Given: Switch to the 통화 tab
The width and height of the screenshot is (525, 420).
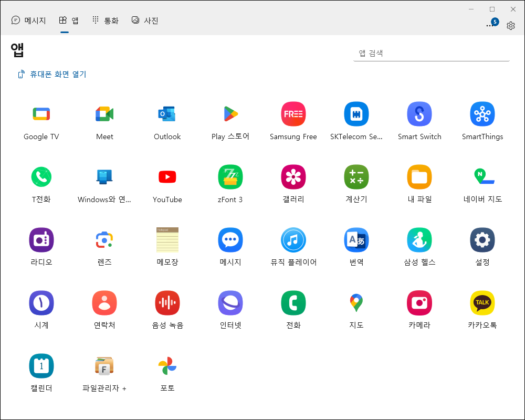Looking at the screenshot, I should tap(105, 20).
